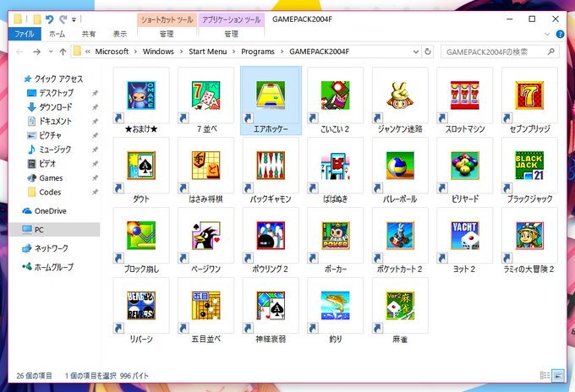Screen dimensions: 575x392
Task: Expand the address bar history dropdown
Action: tap(416, 52)
